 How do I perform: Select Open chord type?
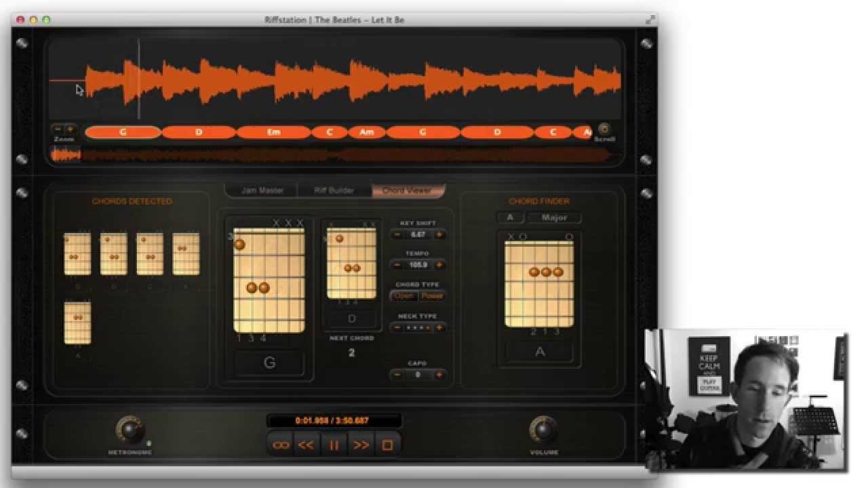point(404,296)
